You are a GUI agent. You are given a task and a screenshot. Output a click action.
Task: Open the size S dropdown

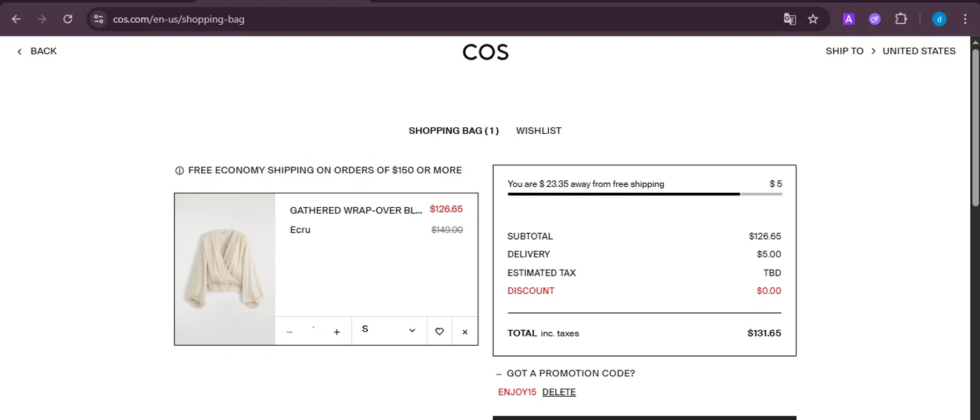click(x=389, y=331)
